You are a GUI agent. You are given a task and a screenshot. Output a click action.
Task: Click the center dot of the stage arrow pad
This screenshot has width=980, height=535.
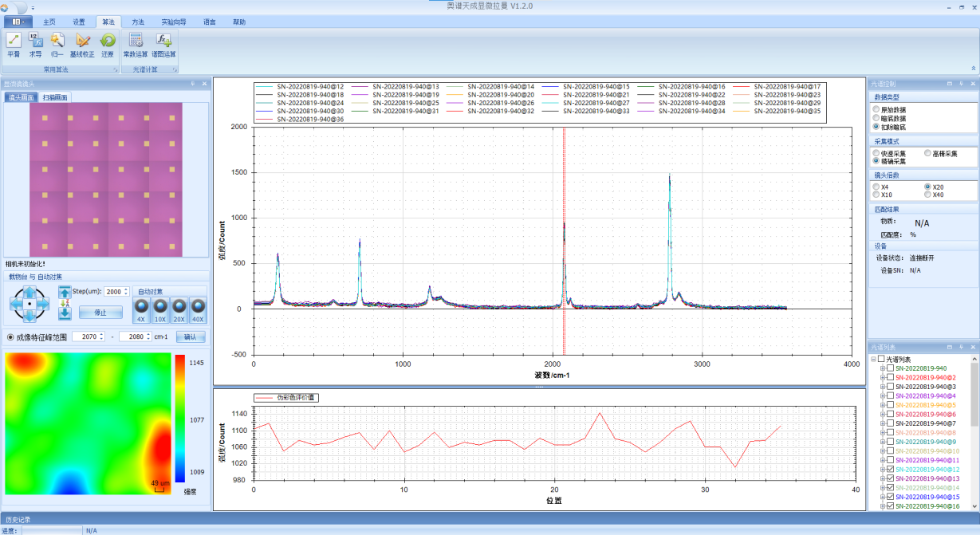(30, 304)
